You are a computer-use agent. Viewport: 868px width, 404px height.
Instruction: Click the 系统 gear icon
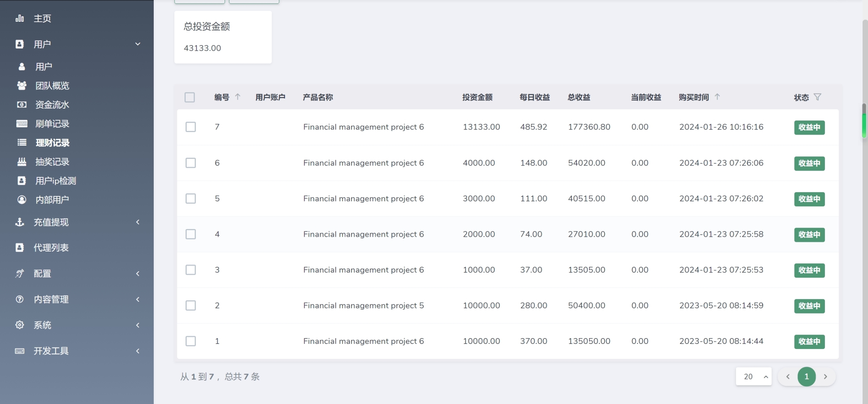20,325
